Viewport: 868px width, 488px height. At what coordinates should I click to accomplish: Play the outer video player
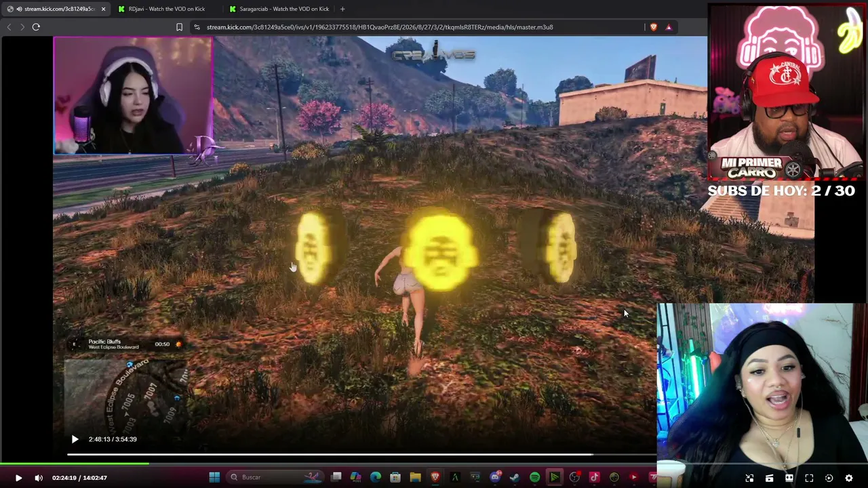(18, 478)
